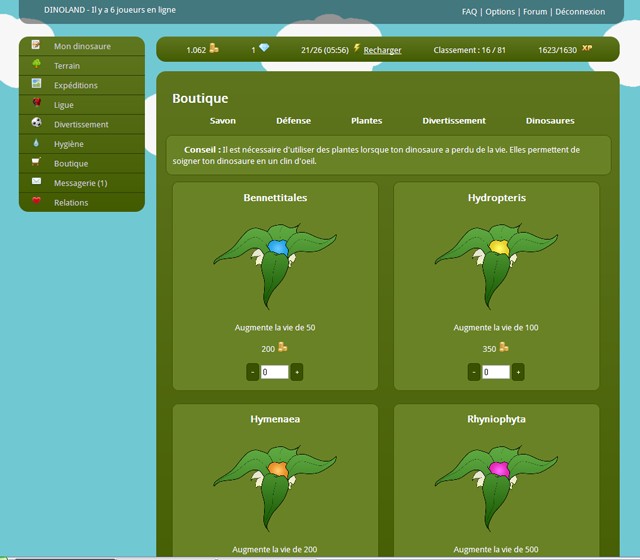Switch to the Divertissement shop tab
The width and height of the screenshot is (640, 560).
(454, 121)
